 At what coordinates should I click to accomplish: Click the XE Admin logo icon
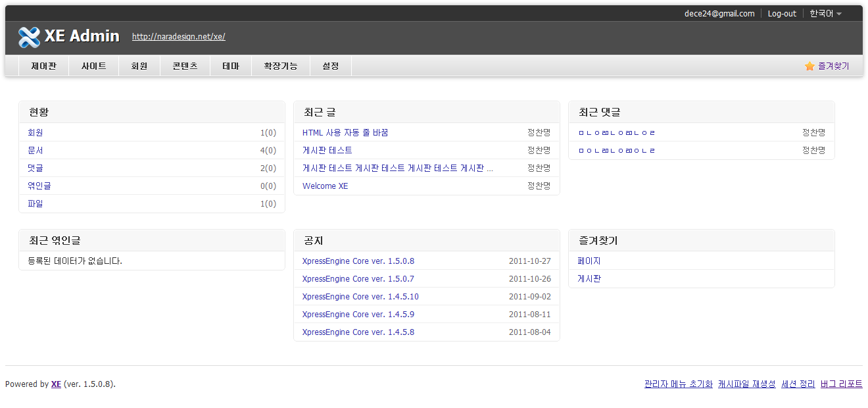pos(30,37)
